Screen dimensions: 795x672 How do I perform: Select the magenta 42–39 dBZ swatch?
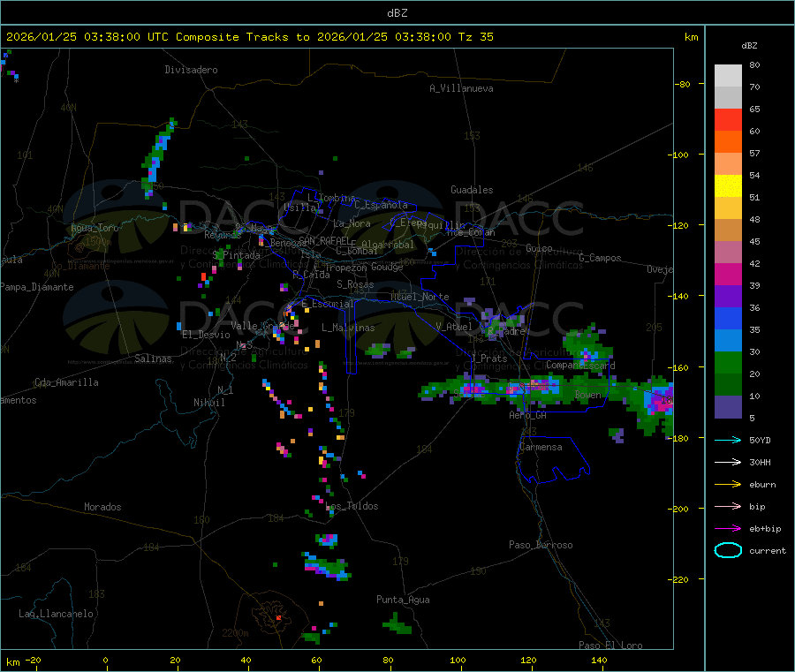[728, 274]
